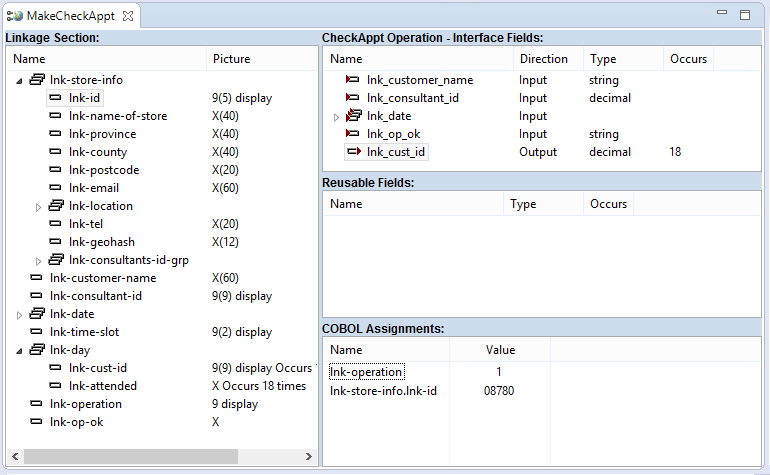Image resolution: width=770 pixels, height=475 pixels.
Task: Expand the lnk-consultants-id-grp node
Action: click(39, 260)
